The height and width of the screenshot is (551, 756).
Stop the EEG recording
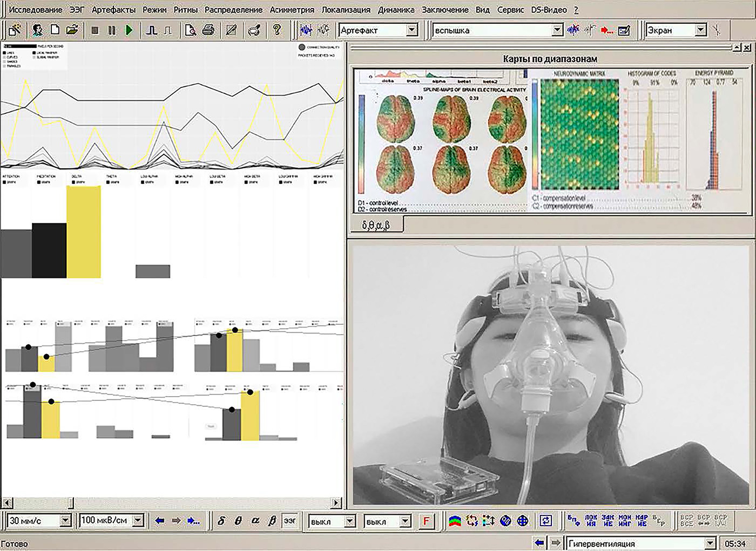(x=94, y=30)
